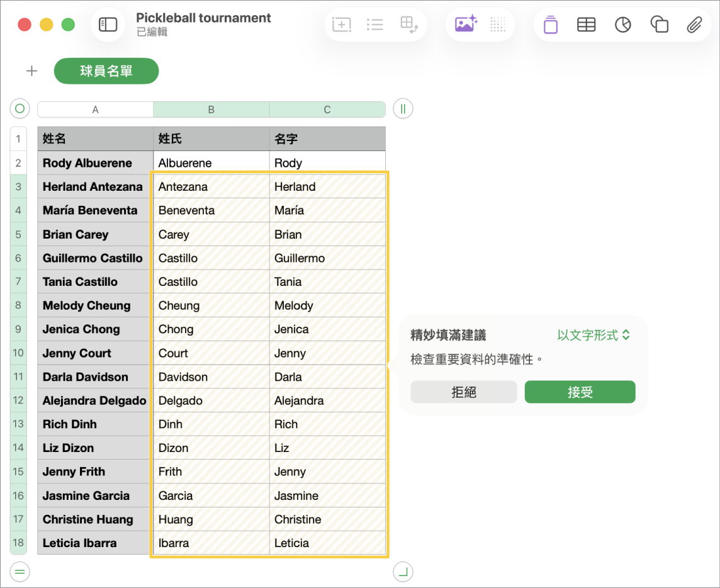Insert a chart using pie icon
Viewport: 720px width, 588px height.
click(622, 25)
